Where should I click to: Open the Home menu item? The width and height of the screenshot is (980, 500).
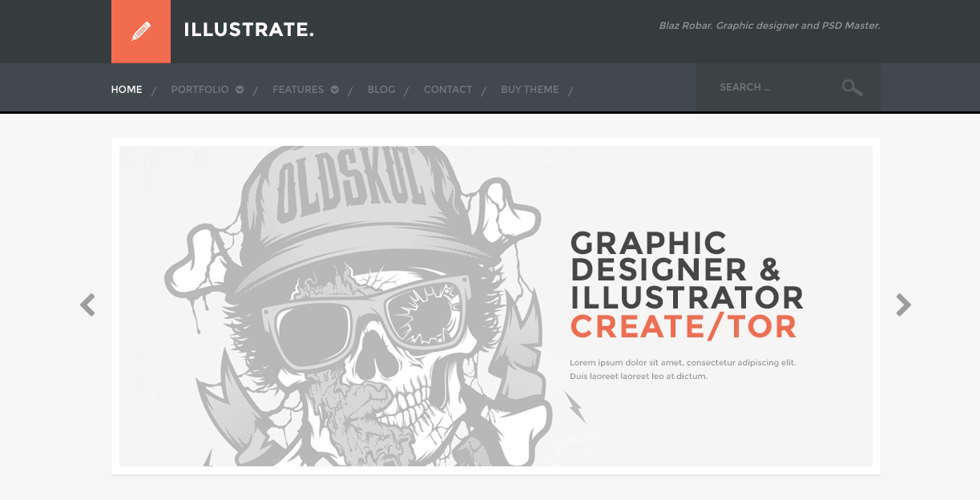click(127, 90)
